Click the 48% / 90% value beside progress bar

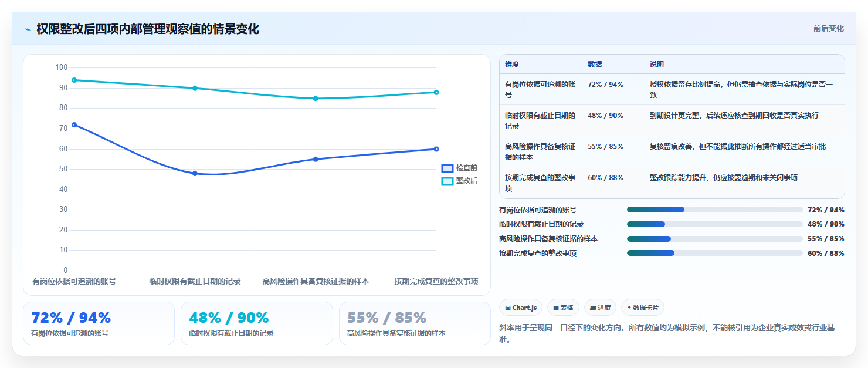(x=826, y=224)
